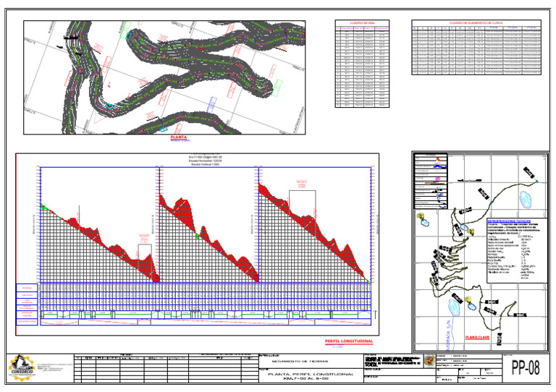Select the 'KM.7+00 AL 8+00' text
Image resolution: width=556 pixels, height=392 pixels.
(306, 378)
